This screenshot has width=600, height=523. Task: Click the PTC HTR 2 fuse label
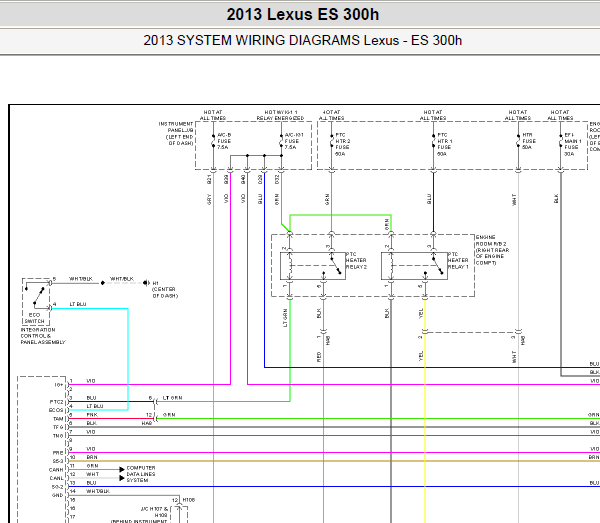click(342, 144)
